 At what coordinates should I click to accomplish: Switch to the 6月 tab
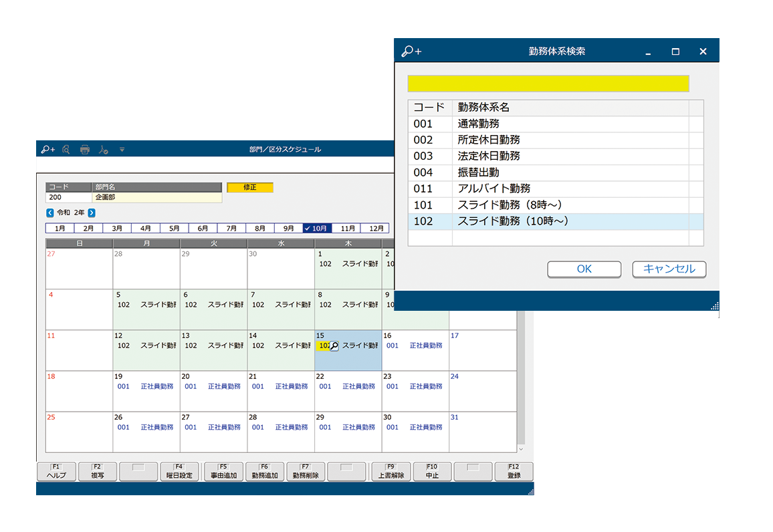coord(203,228)
